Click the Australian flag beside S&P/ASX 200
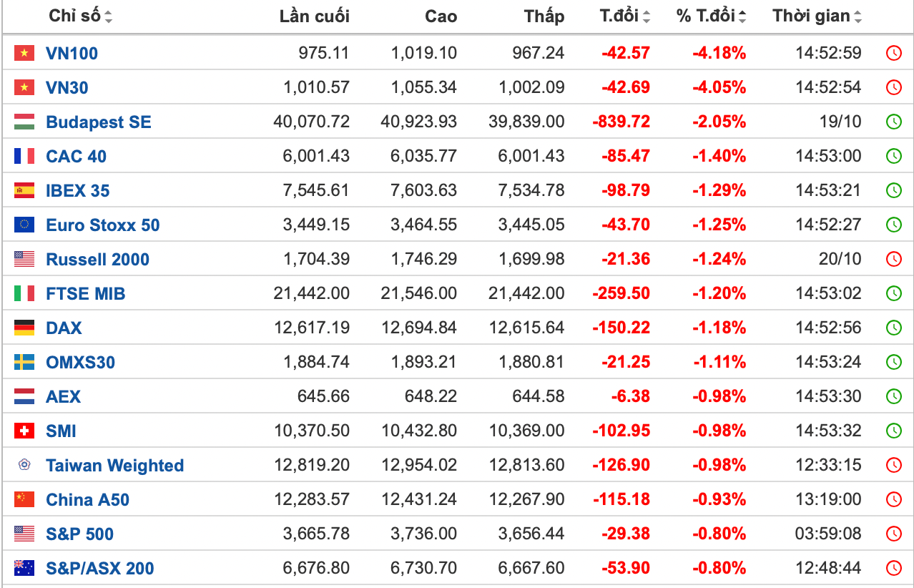The width and height of the screenshot is (914, 588). tap(24, 568)
